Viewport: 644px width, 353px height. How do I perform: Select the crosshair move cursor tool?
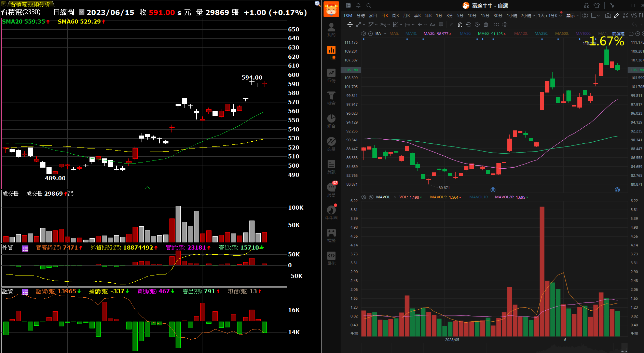(x=350, y=25)
